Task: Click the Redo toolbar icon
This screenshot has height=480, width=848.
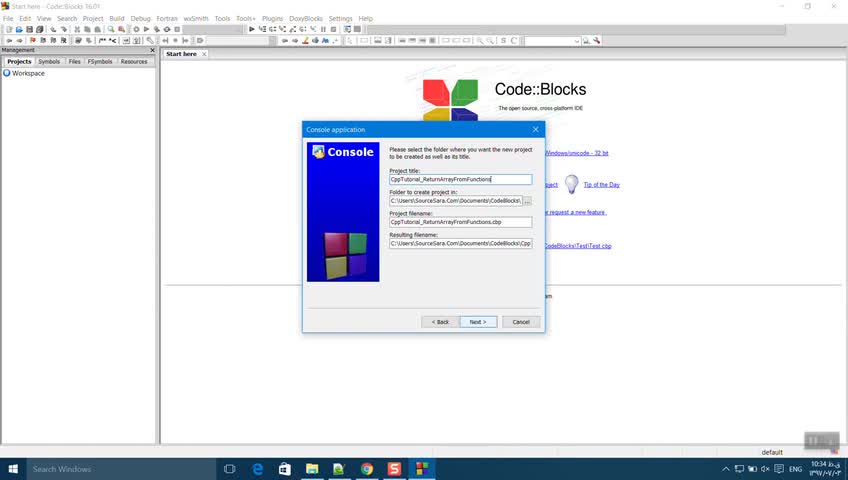Action: [63, 29]
